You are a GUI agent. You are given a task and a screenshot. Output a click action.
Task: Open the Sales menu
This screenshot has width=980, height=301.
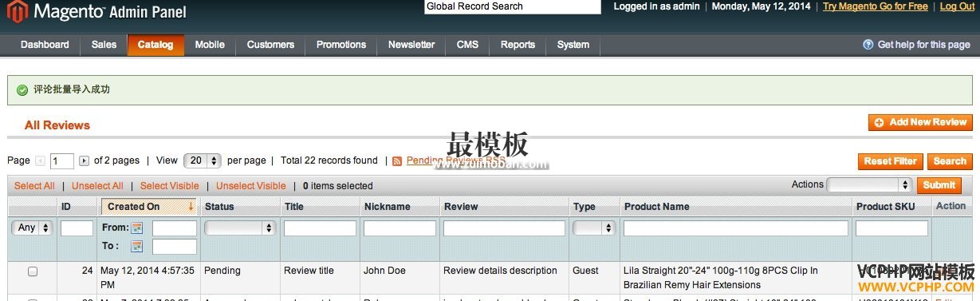pyautogui.click(x=104, y=45)
